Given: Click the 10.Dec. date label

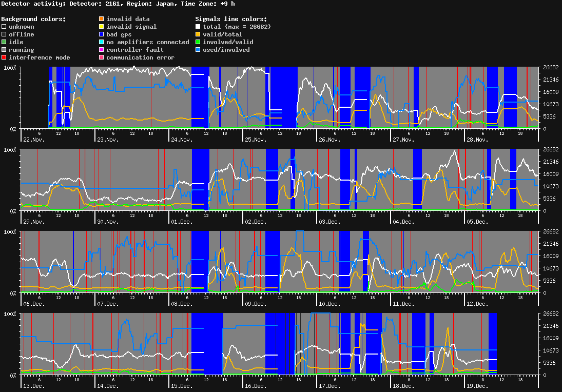Looking at the screenshot, I should coord(331,304).
